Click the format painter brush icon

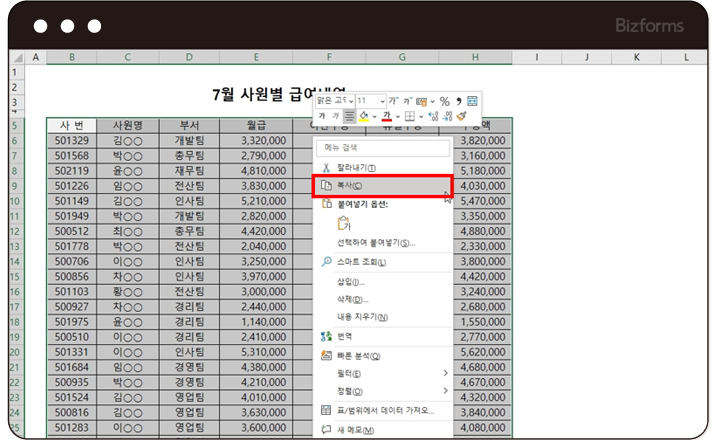pos(461,116)
